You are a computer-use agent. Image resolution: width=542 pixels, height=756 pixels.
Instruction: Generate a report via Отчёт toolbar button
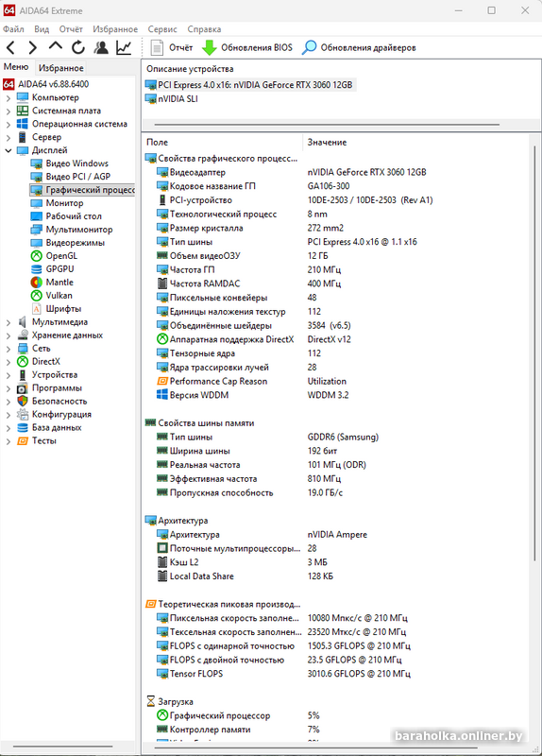171,47
